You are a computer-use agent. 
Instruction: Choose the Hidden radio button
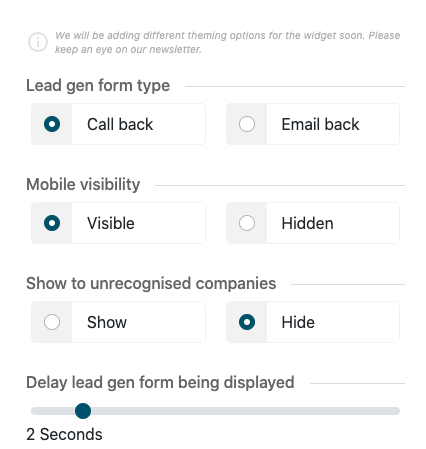pos(247,223)
